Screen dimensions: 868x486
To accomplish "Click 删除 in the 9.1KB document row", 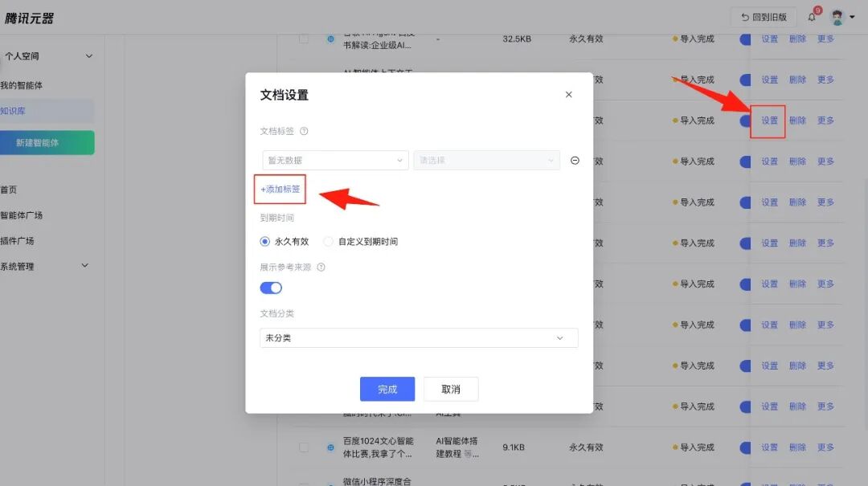I will pos(798,447).
